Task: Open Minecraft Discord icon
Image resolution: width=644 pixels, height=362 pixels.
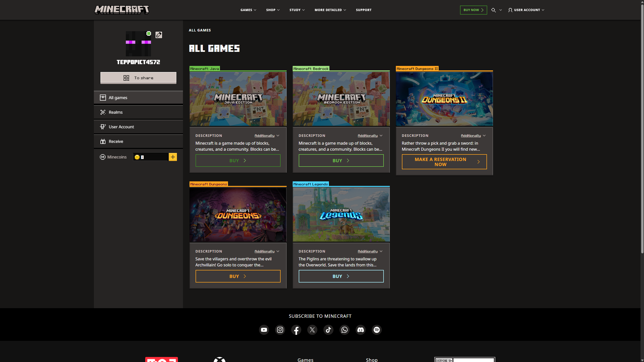Action: (x=360, y=330)
